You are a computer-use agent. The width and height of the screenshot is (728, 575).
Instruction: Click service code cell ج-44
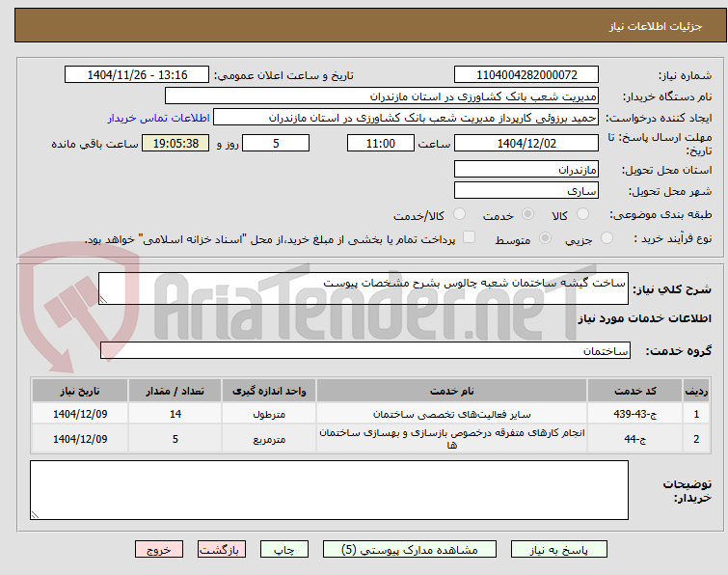point(634,438)
